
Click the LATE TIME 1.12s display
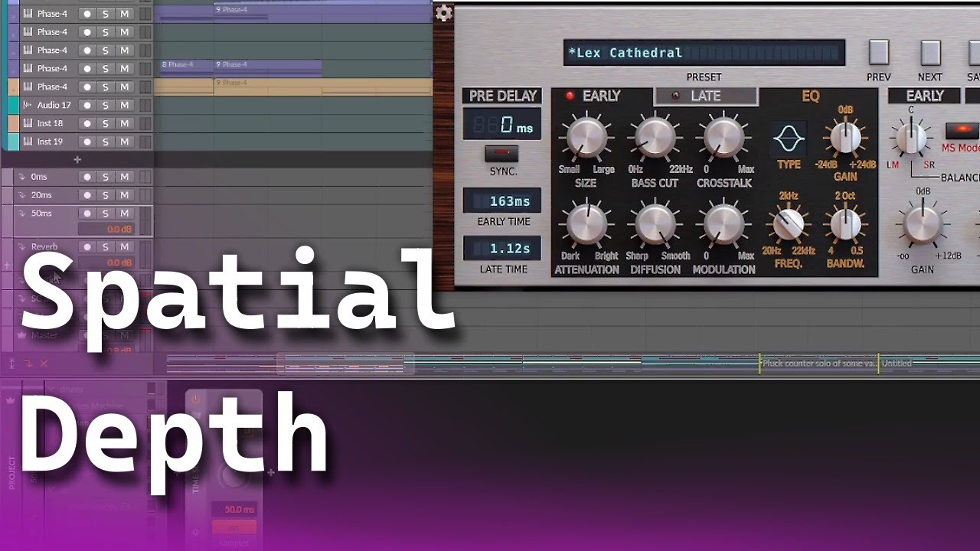click(501, 248)
